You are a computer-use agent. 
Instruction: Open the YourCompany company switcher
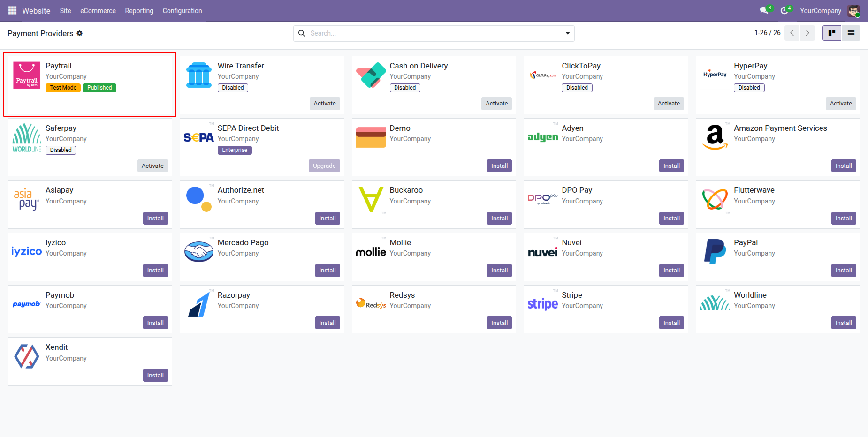click(x=821, y=11)
